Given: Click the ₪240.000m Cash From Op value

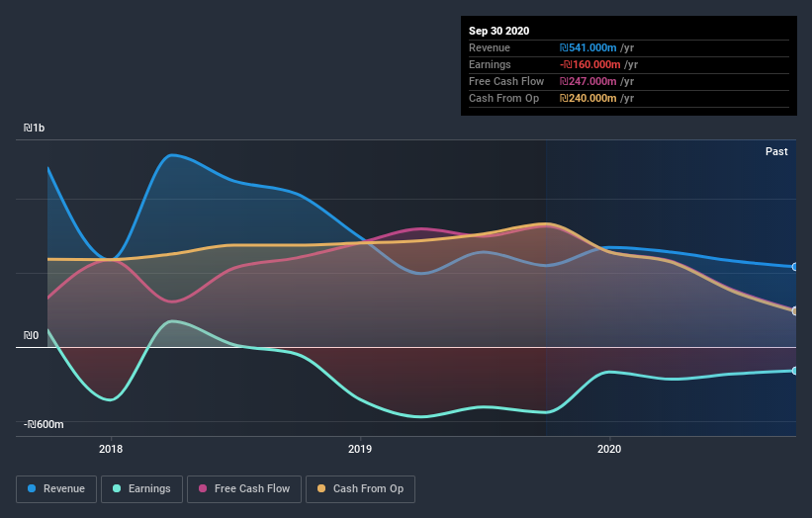Looking at the screenshot, I should pos(587,98).
